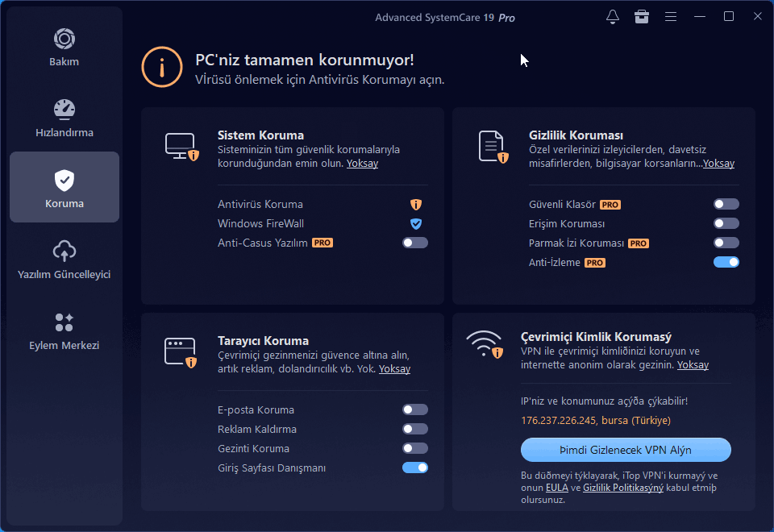Click the Çevrimiçi Kimlik Koruması Wi-Fi icon
Image resolution: width=774 pixels, height=532 pixels.
pyautogui.click(x=485, y=344)
